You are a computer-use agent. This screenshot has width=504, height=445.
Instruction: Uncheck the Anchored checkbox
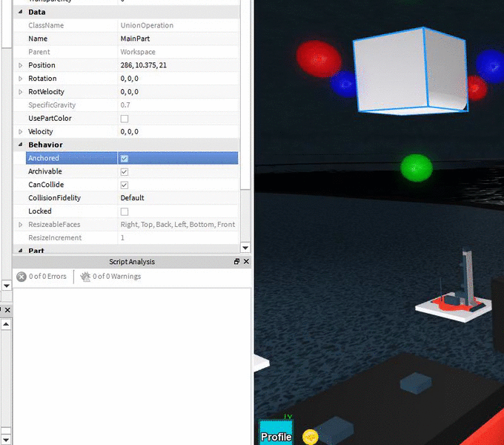(x=125, y=159)
